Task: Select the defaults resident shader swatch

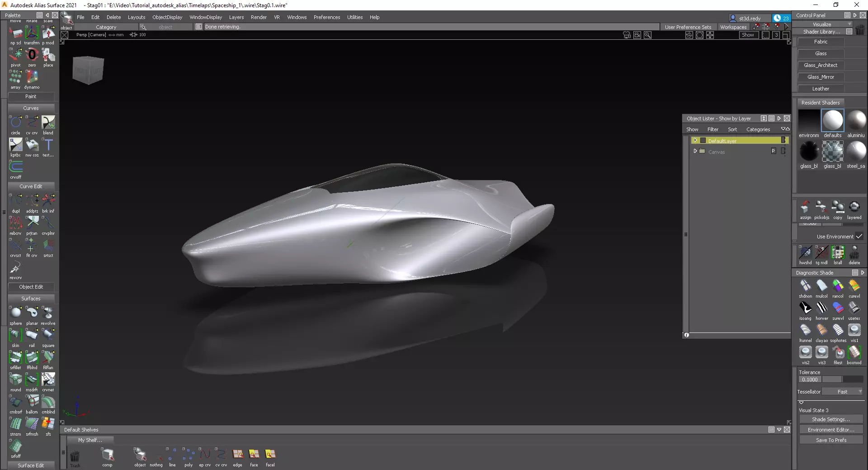Action: 832,121
